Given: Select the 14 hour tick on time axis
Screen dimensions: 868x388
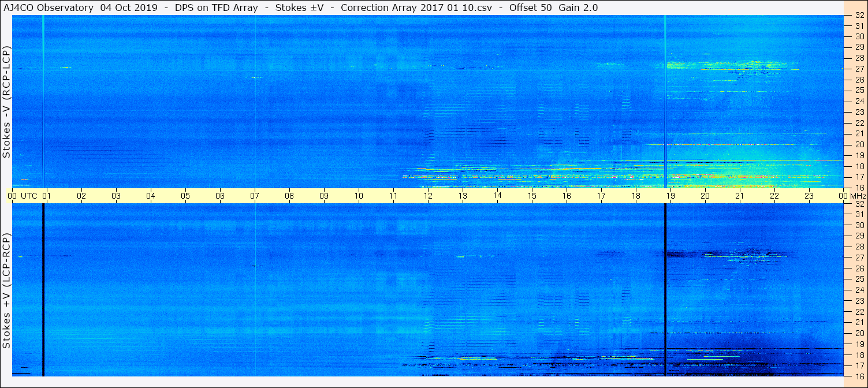Looking at the screenshot, I should (x=497, y=196).
